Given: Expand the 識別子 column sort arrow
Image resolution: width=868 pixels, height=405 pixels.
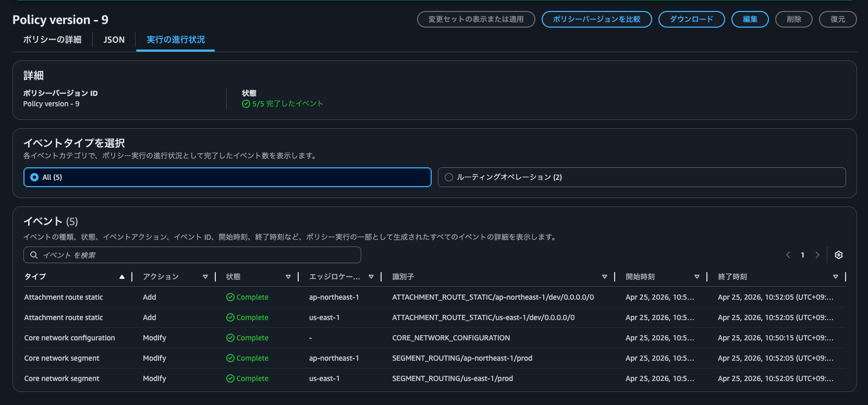Looking at the screenshot, I should tap(605, 277).
